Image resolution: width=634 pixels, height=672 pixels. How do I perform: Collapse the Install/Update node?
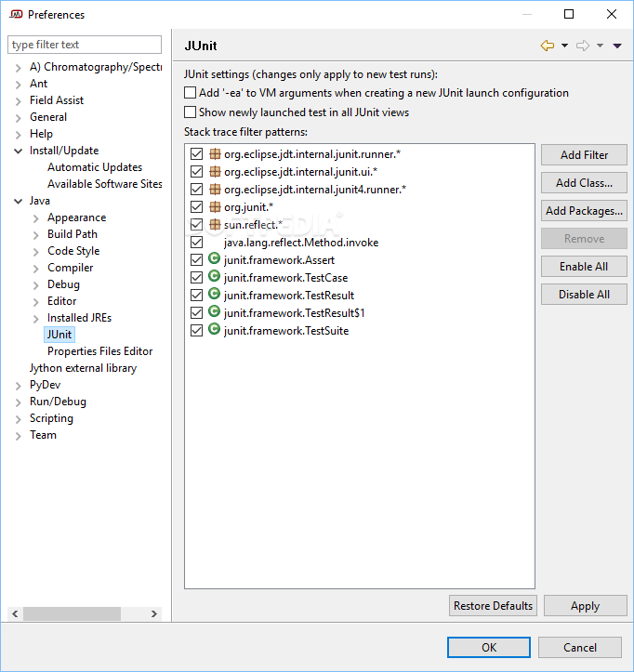point(18,151)
